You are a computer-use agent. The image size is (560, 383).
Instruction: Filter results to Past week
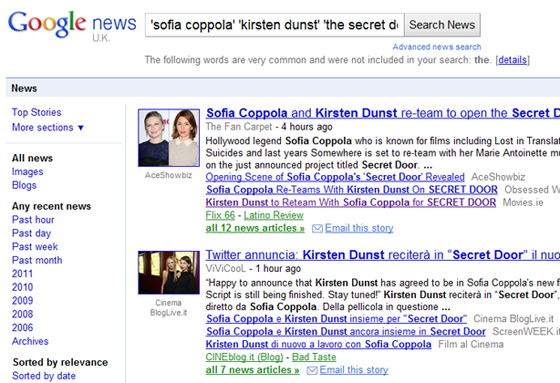click(x=35, y=247)
